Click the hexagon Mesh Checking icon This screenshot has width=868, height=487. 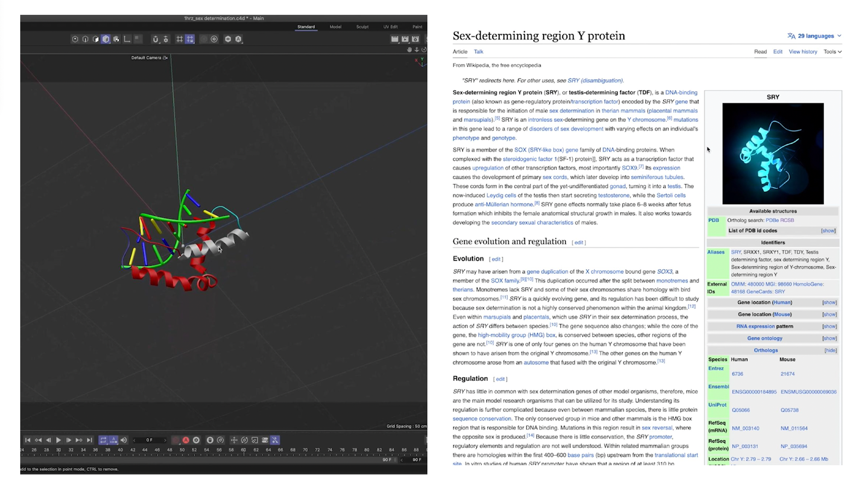[x=228, y=39]
